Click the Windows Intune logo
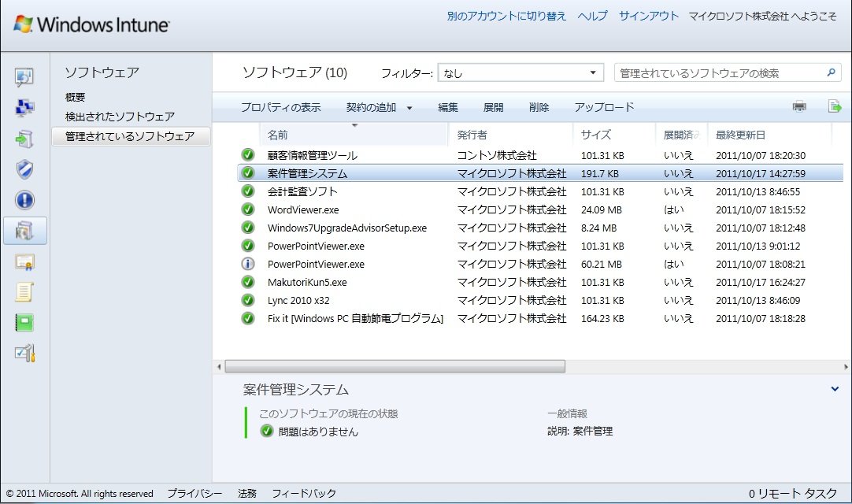852x504 pixels. (91, 24)
